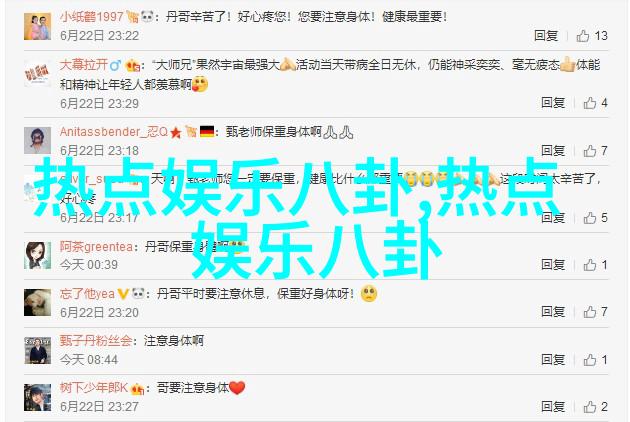Screen dimensions: 630x422
Task: Open username 忘了他yea profile
Action: coord(87,294)
